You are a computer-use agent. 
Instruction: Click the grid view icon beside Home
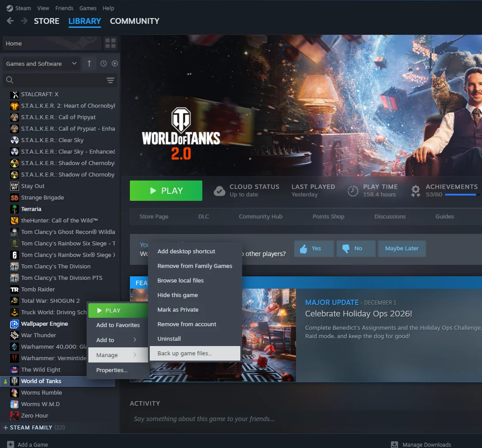pos(110,43)
